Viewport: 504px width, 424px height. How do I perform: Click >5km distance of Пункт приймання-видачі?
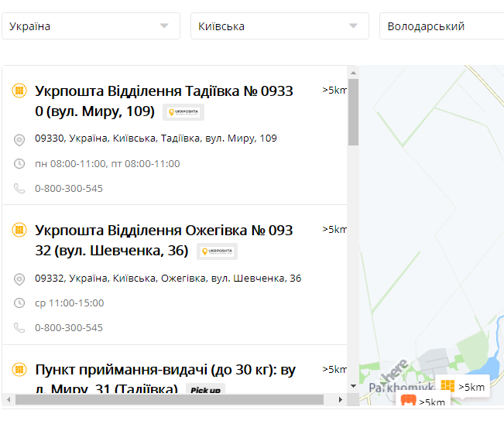point(334,369)
